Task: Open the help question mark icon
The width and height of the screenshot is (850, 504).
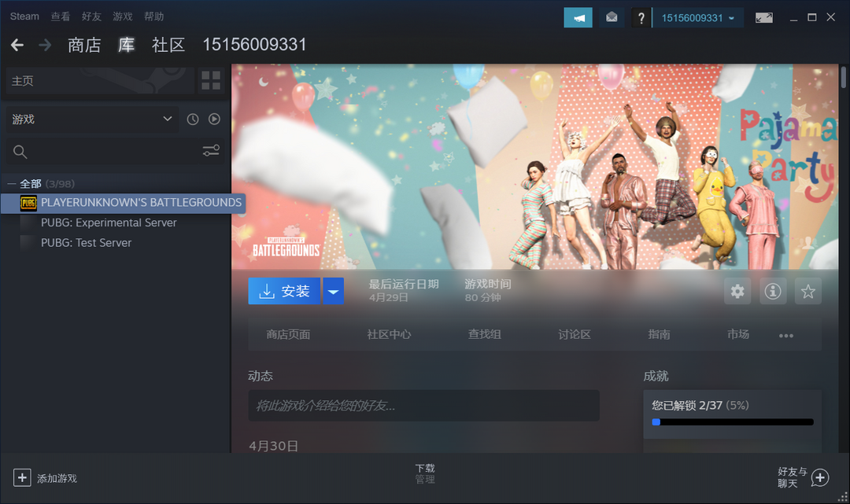Action: point(641,18)
